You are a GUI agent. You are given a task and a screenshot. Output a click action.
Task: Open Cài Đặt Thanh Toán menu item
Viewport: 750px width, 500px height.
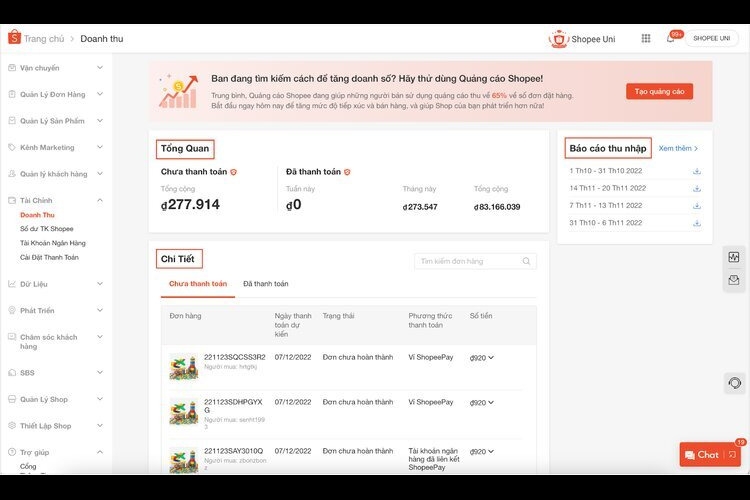[x=49, y=257]
